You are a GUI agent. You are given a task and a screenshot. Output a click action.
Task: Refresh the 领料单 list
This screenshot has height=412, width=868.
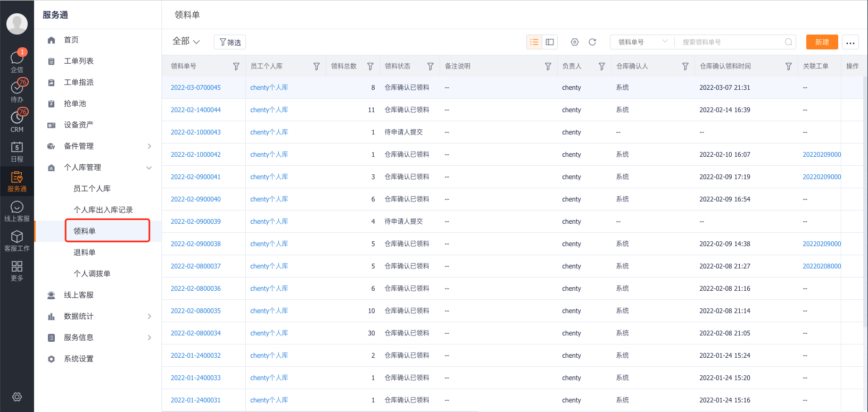pyautogui.click(x=592, y=42)
